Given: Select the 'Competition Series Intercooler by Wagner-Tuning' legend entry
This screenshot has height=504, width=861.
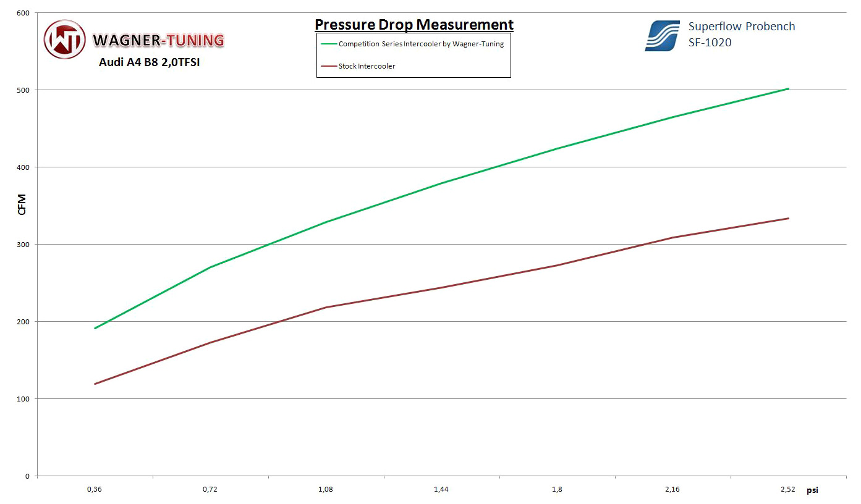Looking at the screenshot, I should [412, 44].
